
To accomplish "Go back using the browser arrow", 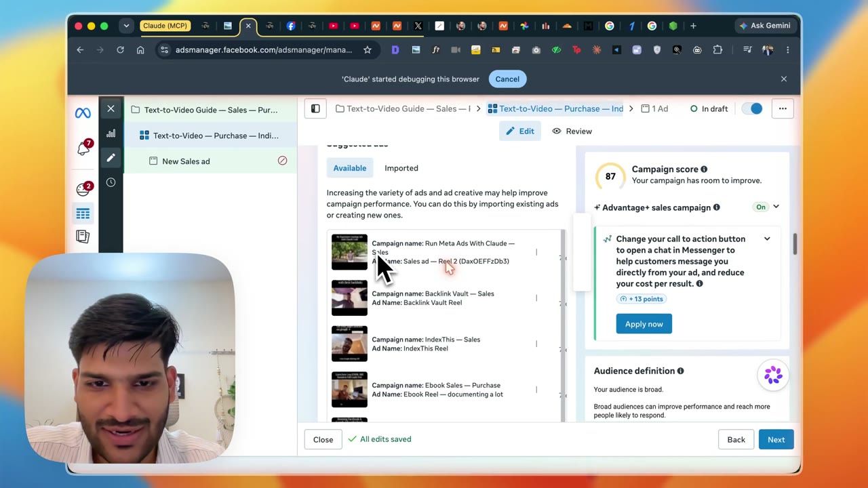I will 80,49.
